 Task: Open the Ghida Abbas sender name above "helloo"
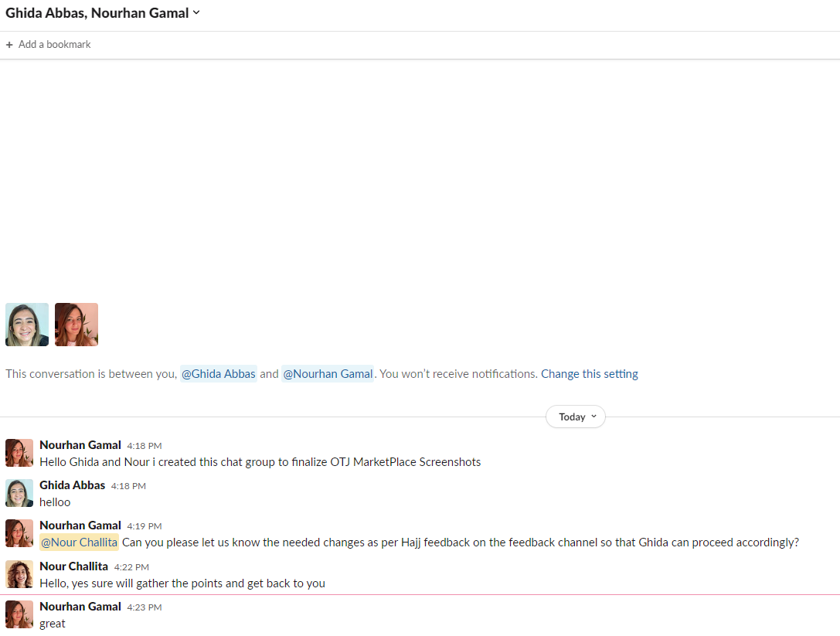(x=72, y=485)
